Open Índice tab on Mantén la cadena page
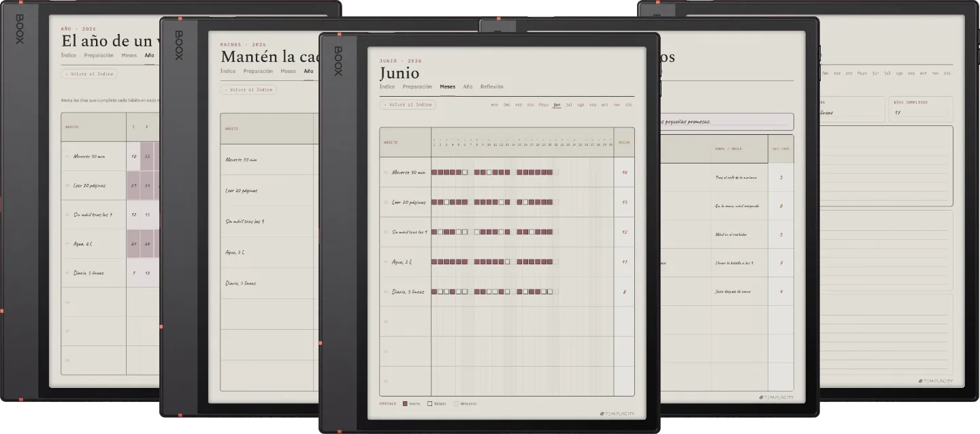 (x=228, y=71)
